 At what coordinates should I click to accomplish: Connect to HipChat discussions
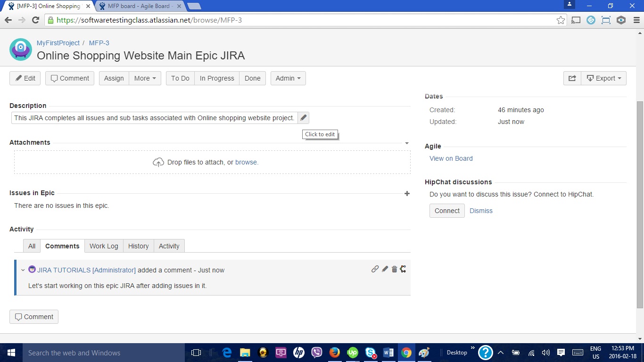(446, 211)
